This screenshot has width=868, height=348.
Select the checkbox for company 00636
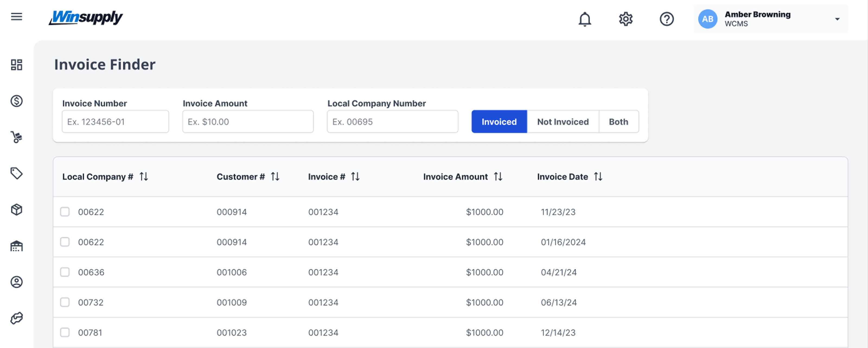point(65,272)
